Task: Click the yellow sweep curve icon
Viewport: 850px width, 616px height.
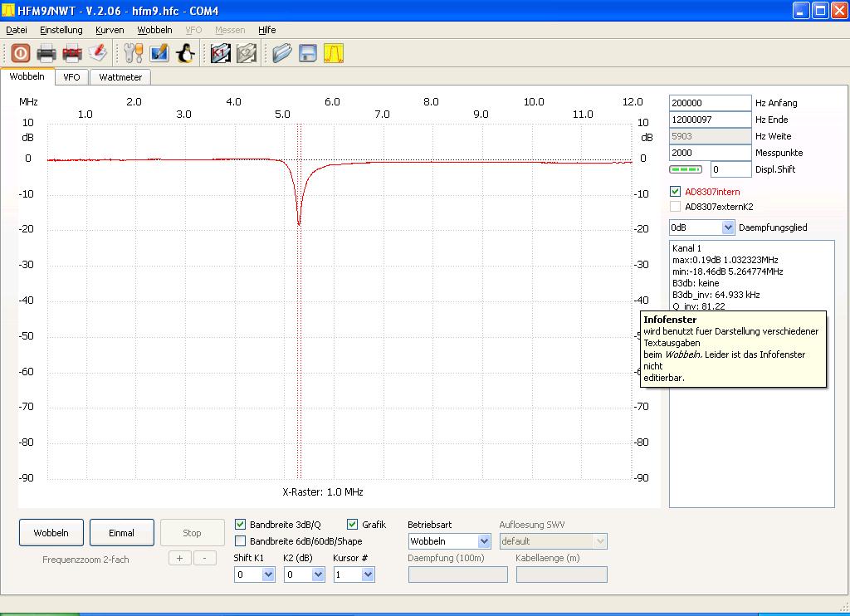Action: tap(334, 53)
